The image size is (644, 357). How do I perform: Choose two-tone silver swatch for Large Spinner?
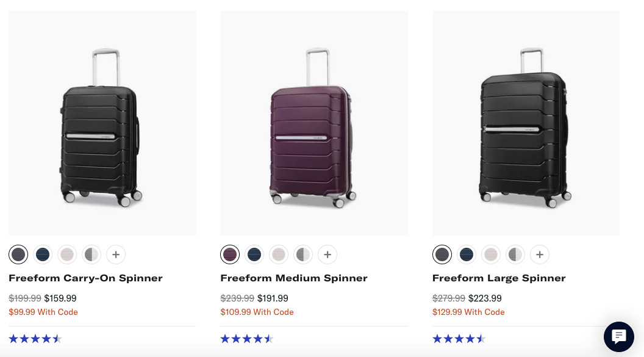click(515, 254)
